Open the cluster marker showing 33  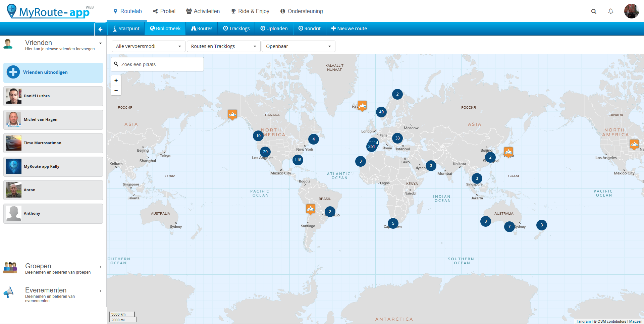coord(397,138)
